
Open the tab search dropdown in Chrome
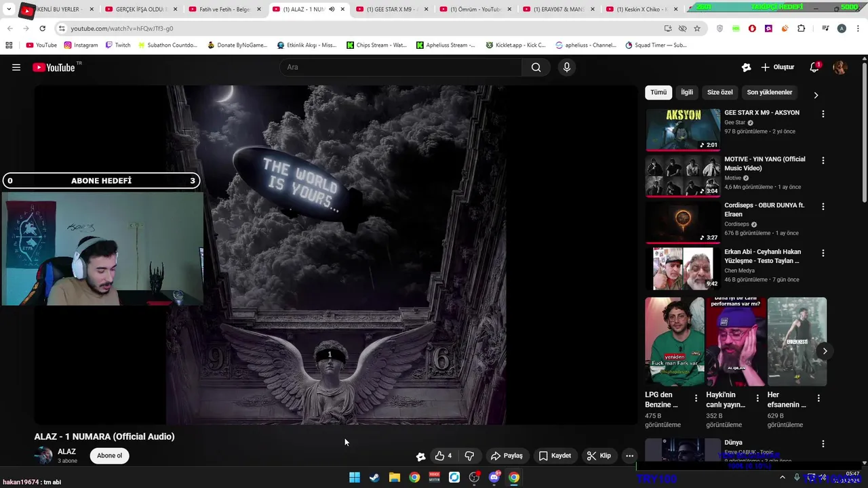pyautogui.click(x=9, y=9)
